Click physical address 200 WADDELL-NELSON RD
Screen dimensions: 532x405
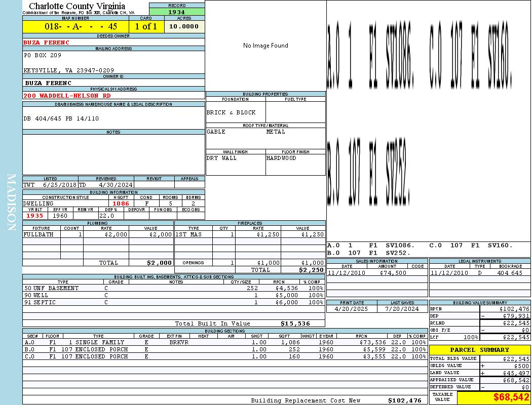point(67,96)
